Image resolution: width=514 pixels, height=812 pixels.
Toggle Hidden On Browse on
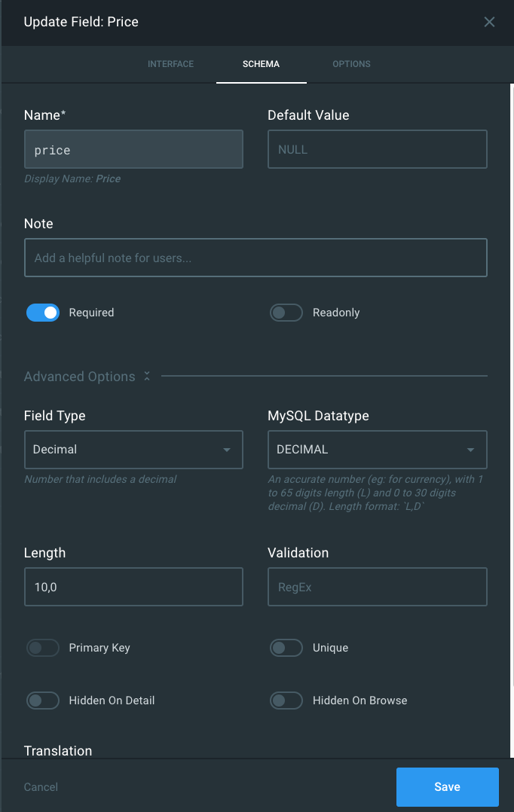pyautogui.click(x=286, y=700)
